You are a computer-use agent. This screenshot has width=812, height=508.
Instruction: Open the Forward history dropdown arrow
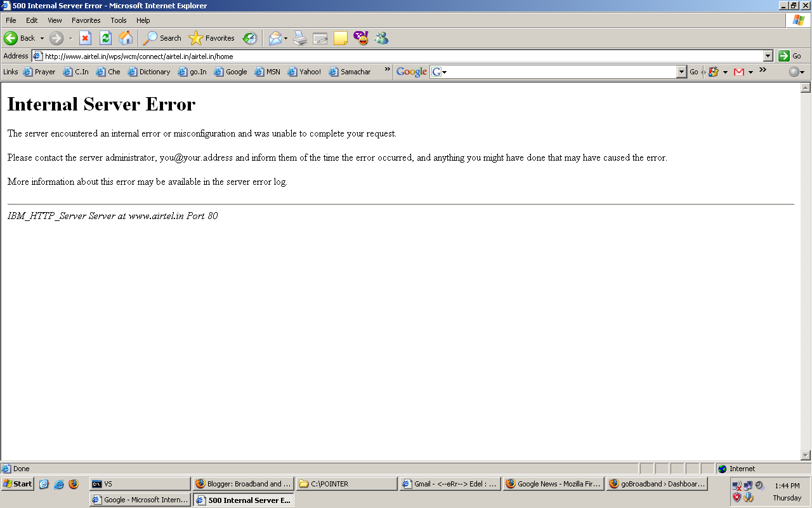click(70, 38)
